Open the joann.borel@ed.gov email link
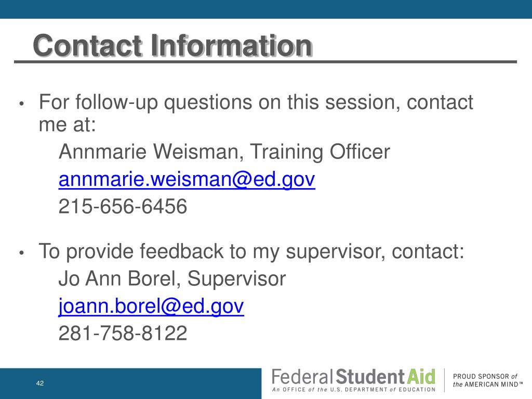 151,306
